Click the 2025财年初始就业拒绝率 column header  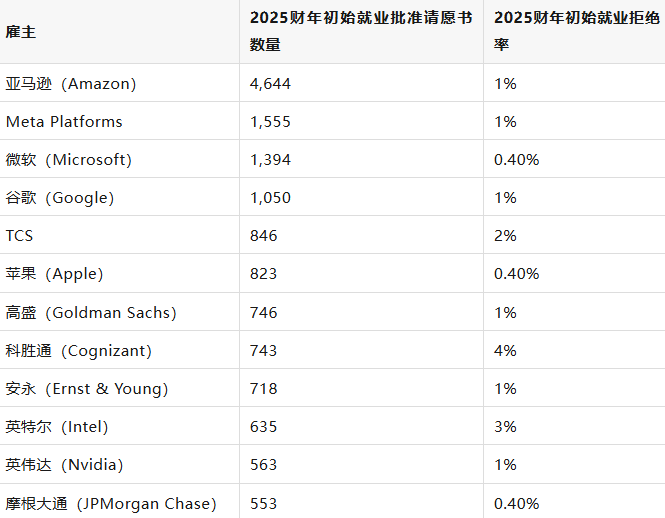573,31
